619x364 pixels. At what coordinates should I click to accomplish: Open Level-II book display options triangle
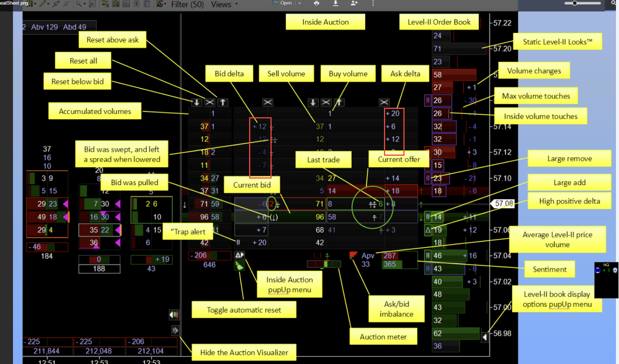tap(485, 337)
